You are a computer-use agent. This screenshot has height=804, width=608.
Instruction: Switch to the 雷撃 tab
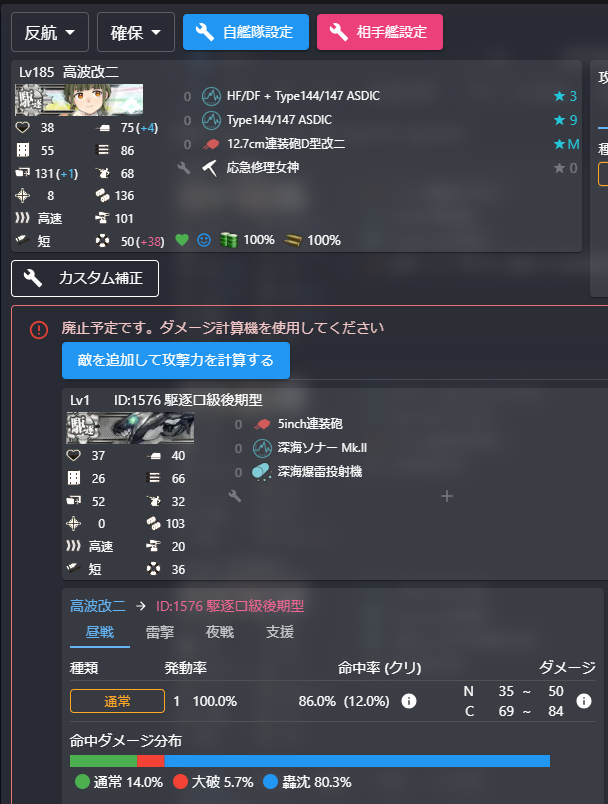[x=160, y=632]
